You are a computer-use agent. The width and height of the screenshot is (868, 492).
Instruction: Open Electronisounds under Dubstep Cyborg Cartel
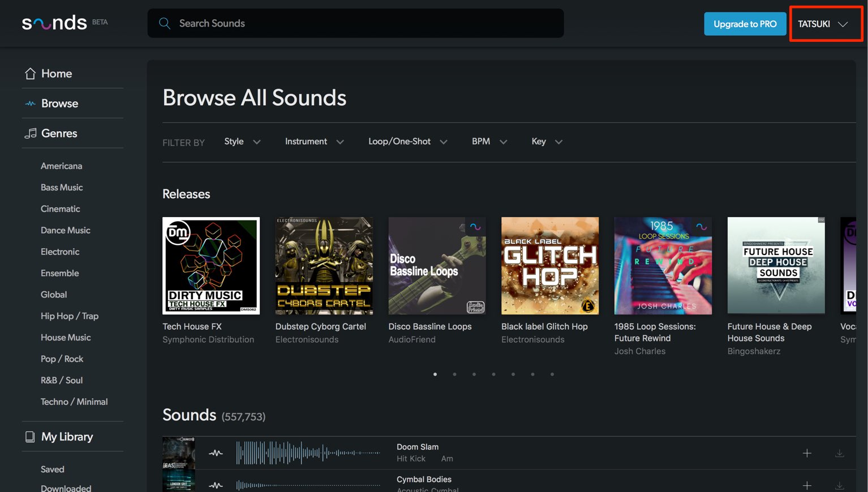307,339
